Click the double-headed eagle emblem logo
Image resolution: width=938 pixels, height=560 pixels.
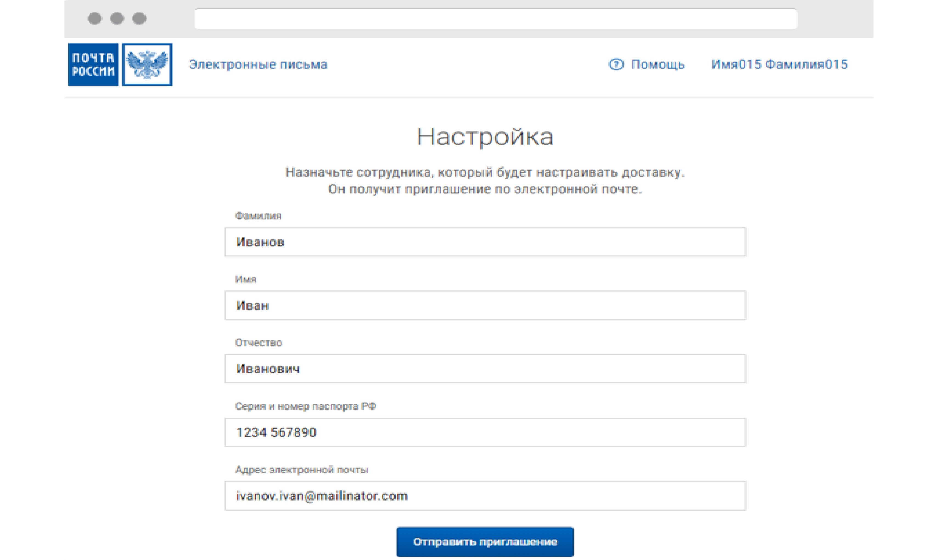pos(147,64)
